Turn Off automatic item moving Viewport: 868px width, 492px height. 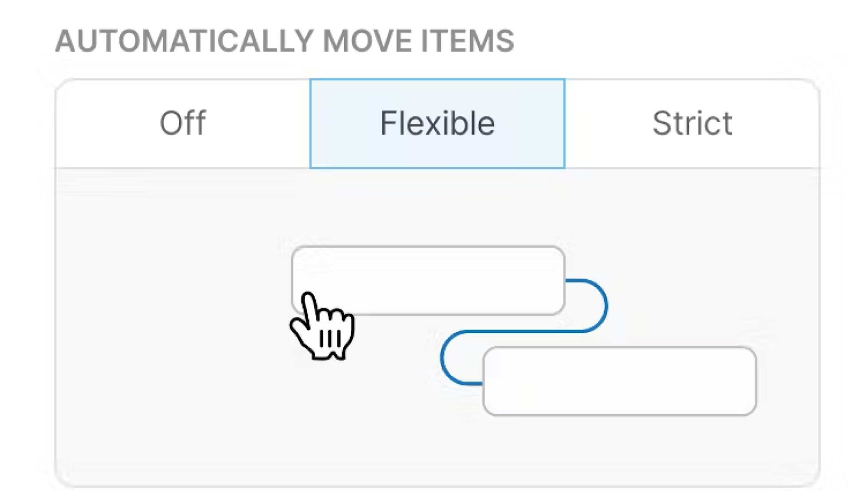pyautogui.click(x=183, y=124)
